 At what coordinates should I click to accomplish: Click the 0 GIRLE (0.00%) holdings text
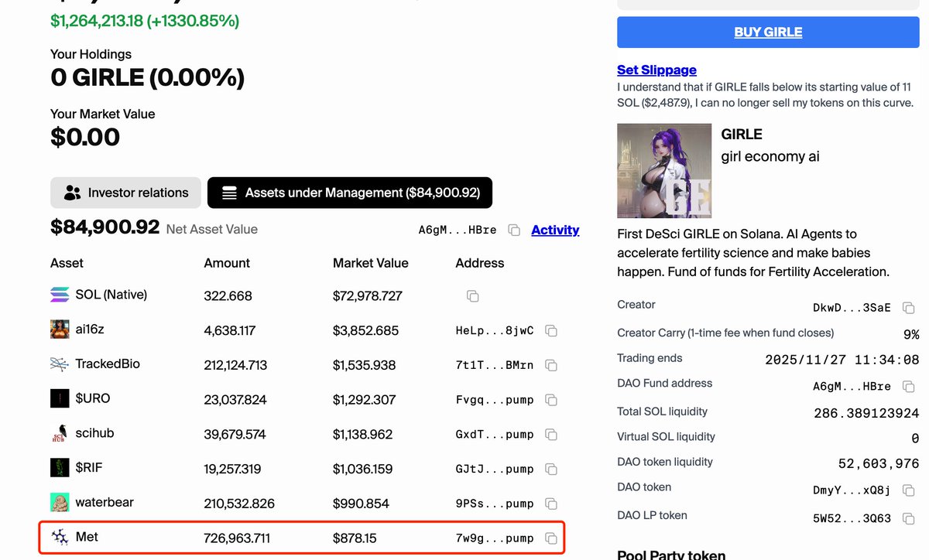coord(147,77)
